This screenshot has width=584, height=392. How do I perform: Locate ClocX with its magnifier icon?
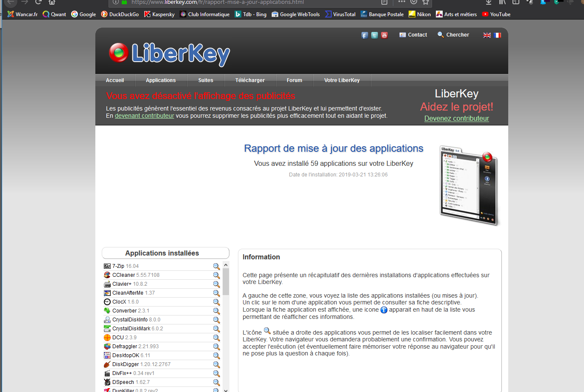pos(216,302)
